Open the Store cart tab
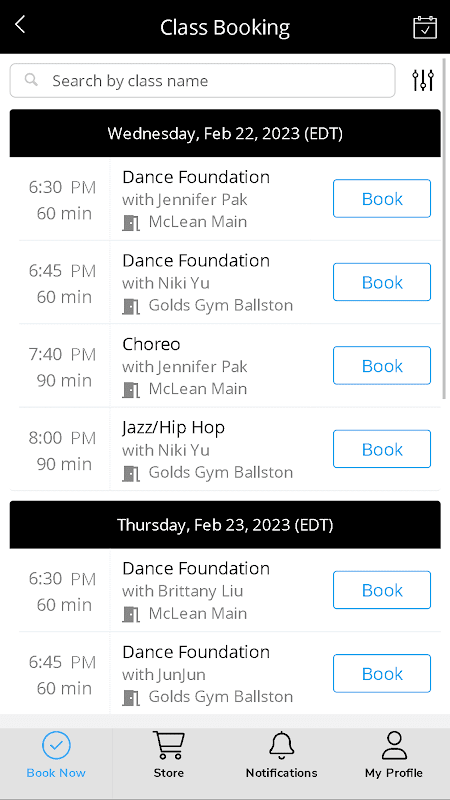Image resolution: width=450 pixels, height=800 pixels. click(168, 754)
